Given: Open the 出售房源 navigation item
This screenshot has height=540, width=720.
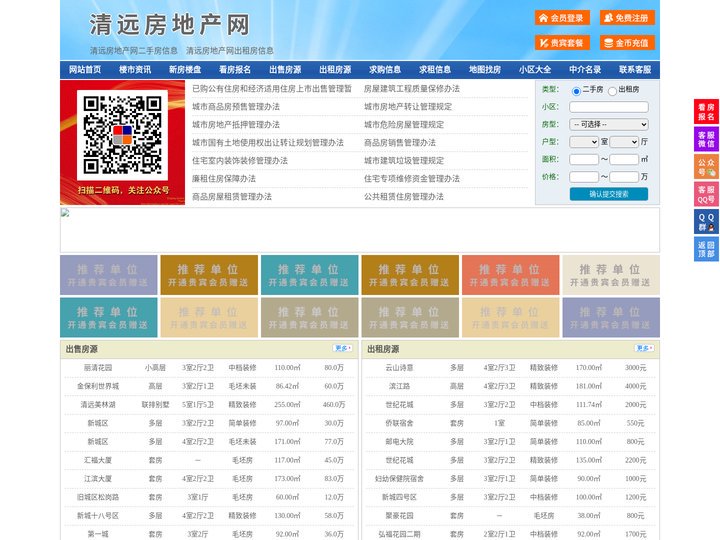Looking at the screenshot, I should coord(285,70).
